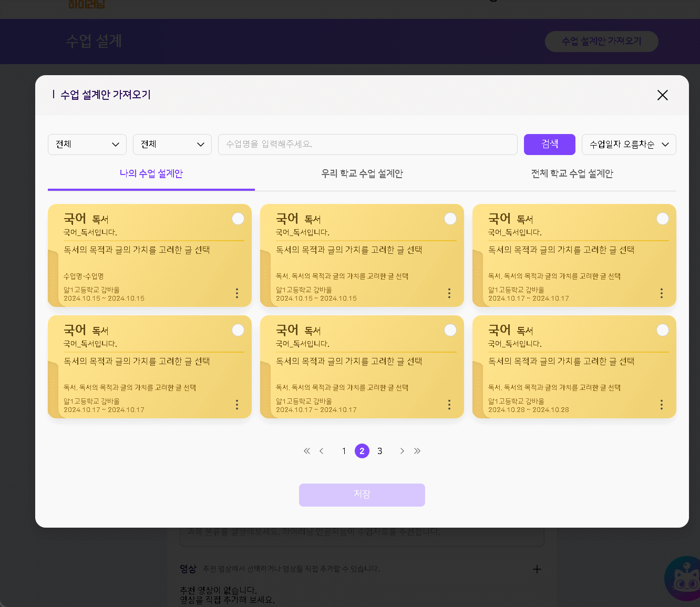The height and width of the screenshot is (607, 700).
Task: Open three-dot menu on the 2024.10.28 card
Action: tap(661, 405)
